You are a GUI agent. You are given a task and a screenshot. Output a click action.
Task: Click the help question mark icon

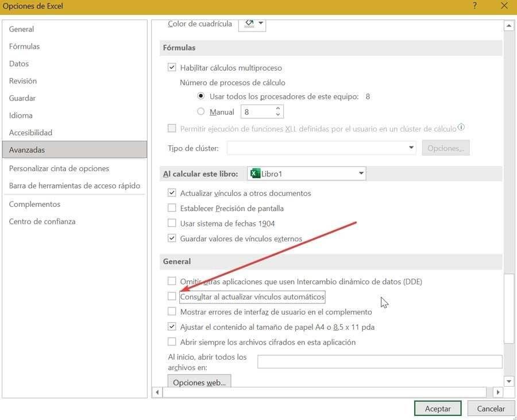[x=474, y=6]
